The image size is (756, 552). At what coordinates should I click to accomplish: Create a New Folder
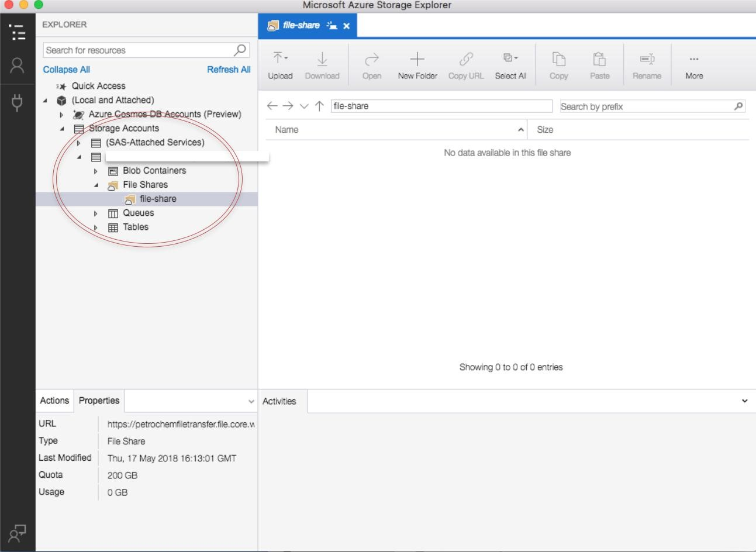[x=417, y=65]
